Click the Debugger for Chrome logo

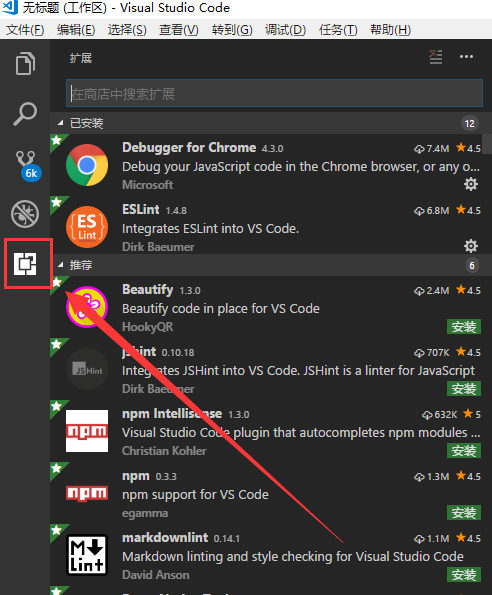(x=87, y=165)
